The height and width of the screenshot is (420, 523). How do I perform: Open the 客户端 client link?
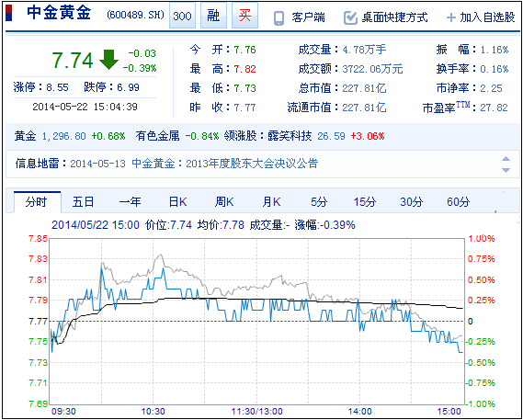point(308,17)
